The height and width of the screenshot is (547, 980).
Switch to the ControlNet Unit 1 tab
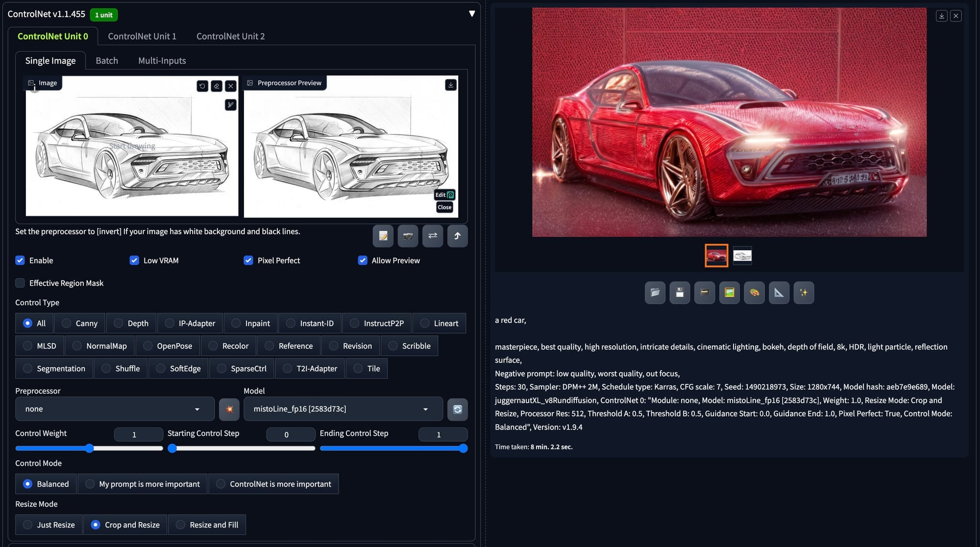(x=142, y=36)
